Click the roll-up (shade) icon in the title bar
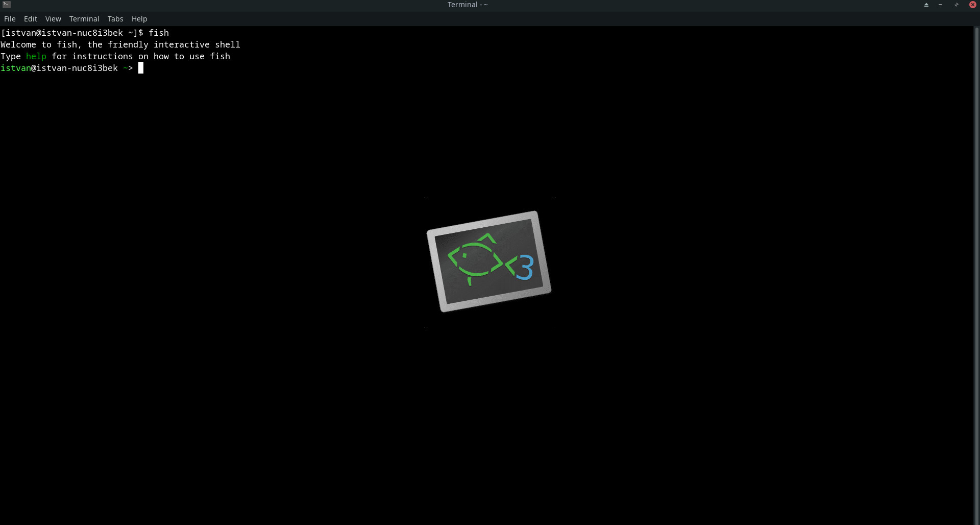 [925, 5]
